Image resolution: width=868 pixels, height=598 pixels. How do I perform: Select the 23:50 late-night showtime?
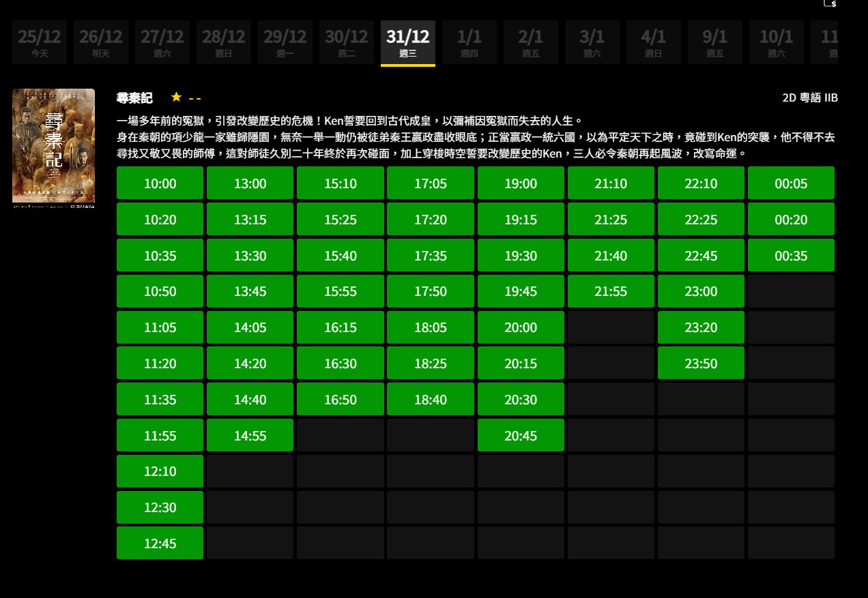pos(701,363)
